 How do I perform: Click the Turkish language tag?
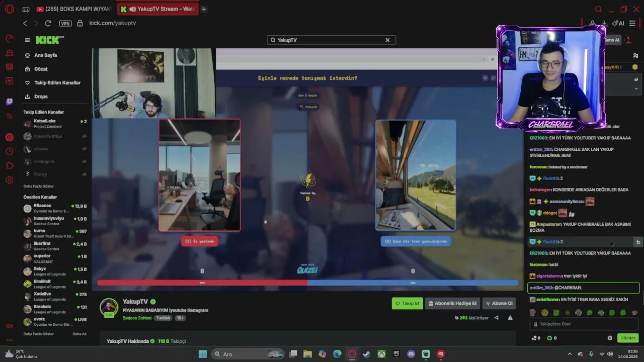tap(163, 318)
